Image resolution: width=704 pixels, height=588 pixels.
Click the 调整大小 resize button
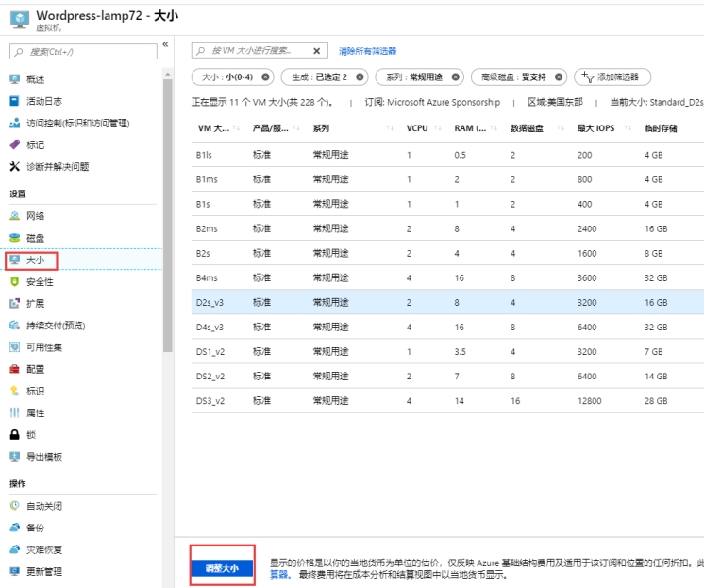pyautogui.click(x=222, y=568)
